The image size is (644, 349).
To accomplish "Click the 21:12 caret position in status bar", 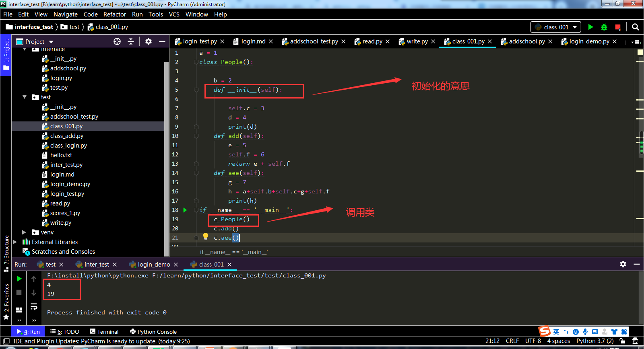I will click(x=492, y=341).
